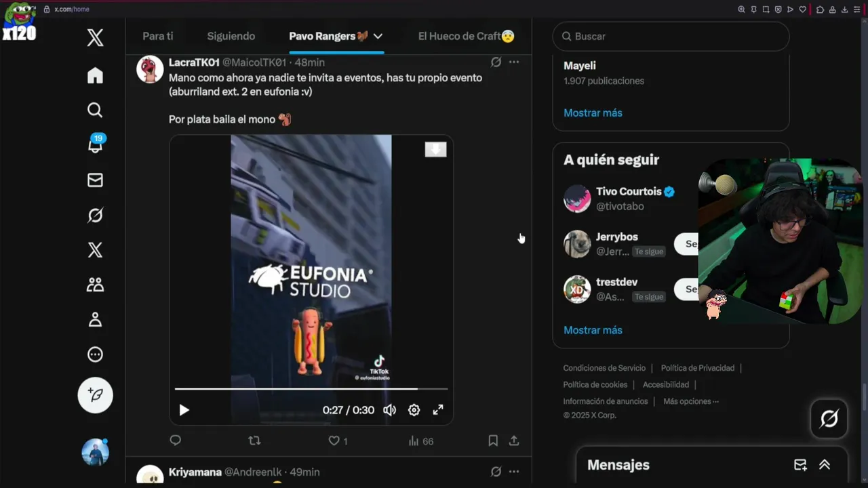
Task: Open browser snapshot selection icon
Action: (766, 9)
